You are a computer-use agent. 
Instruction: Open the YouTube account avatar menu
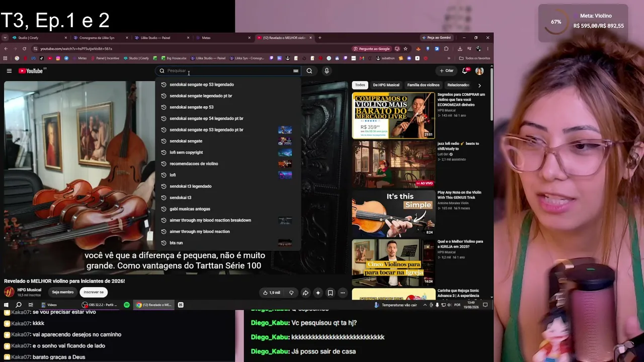[479, 71]
